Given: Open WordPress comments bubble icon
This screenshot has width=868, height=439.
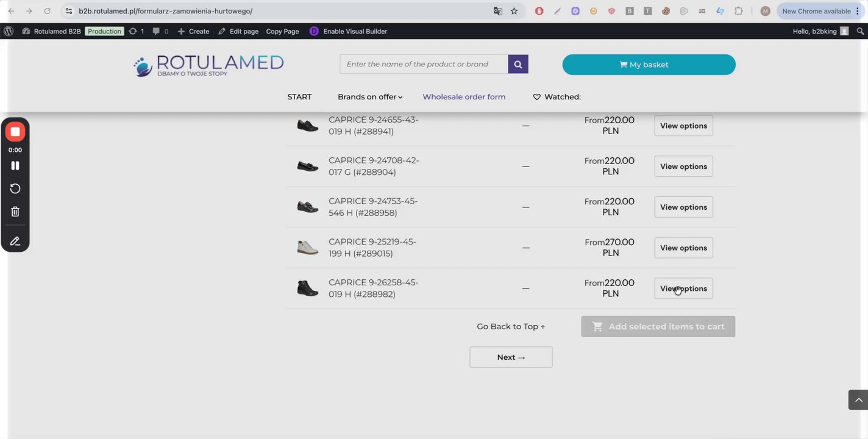Looking at the screenshot, I should [160, 31].
